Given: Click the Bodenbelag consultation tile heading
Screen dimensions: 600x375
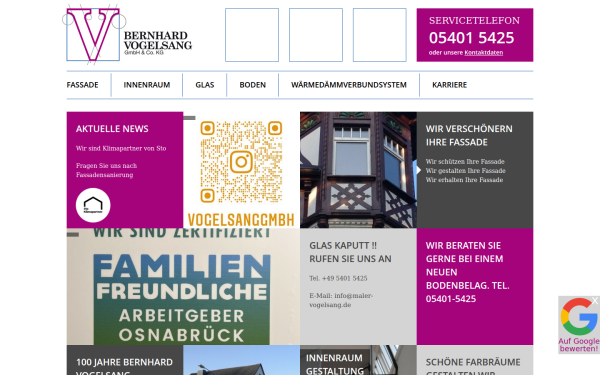Looking at the screenshot, I should 467,272.
